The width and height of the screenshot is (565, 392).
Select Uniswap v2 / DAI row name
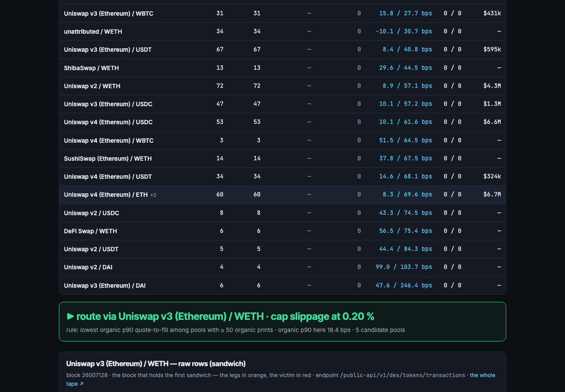point(88,267)
